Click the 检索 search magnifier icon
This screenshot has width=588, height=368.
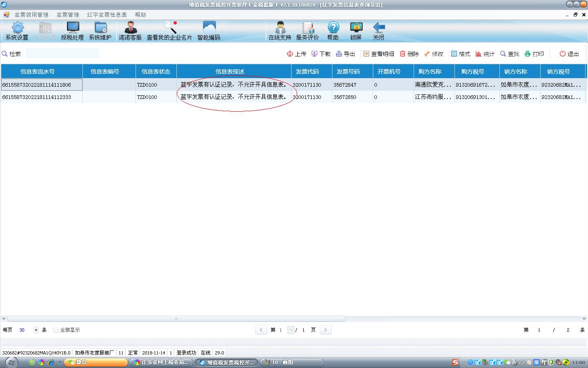pos(5,54)
